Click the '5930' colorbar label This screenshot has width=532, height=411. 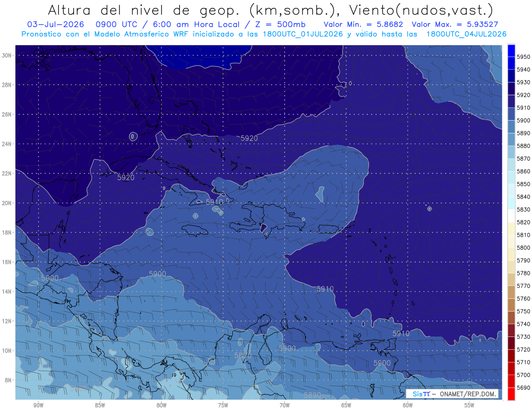(x=523, y=82)
